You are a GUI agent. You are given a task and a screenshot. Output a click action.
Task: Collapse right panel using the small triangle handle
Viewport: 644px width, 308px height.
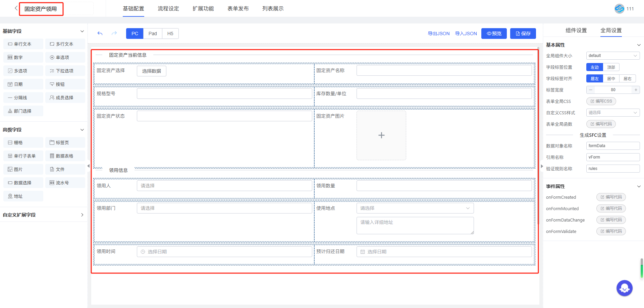[x=541, y=166]
